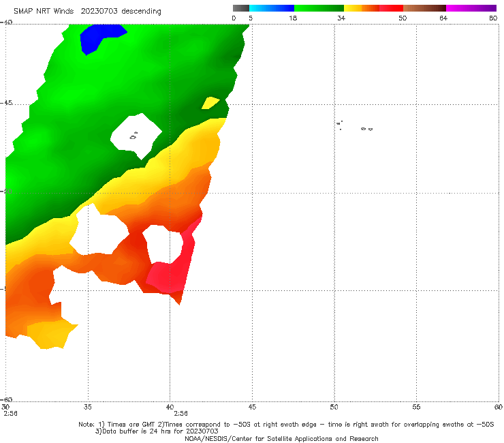504x443 pixels.
Task: Click swath time "2:58" under longitude 30
Action: click(10, 414)
